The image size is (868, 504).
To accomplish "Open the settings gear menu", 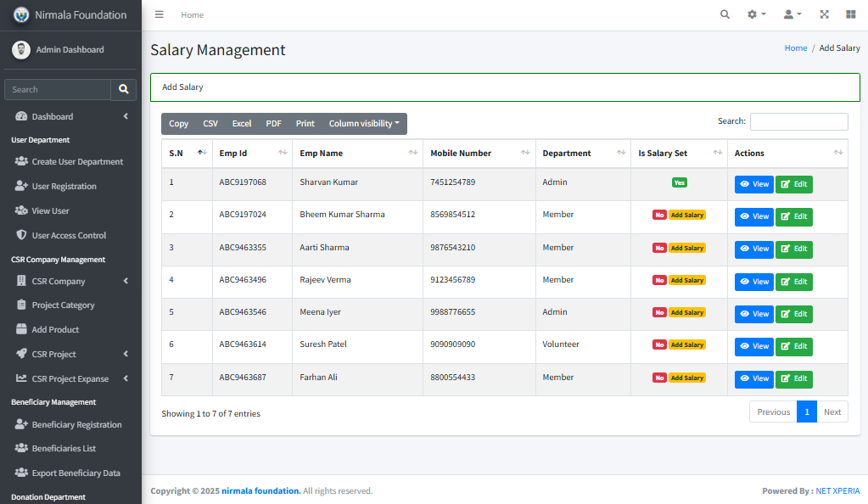I will click(x=755, y=14).
